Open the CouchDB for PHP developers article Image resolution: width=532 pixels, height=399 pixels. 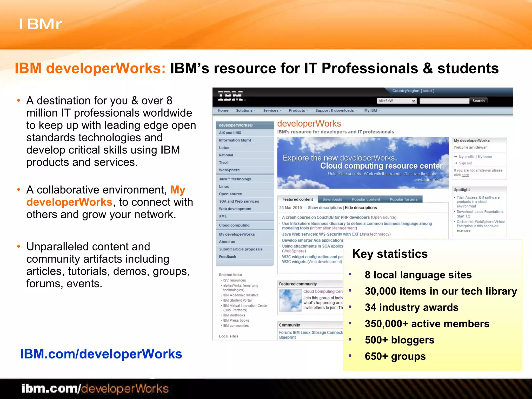tap(326, 217)
